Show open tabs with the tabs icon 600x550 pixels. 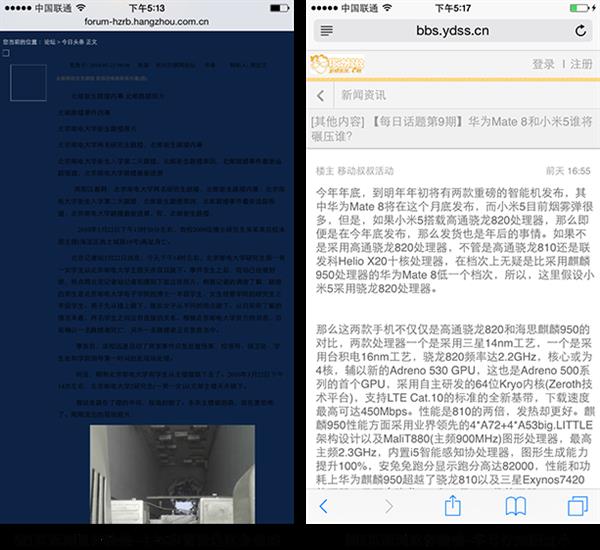578,506
